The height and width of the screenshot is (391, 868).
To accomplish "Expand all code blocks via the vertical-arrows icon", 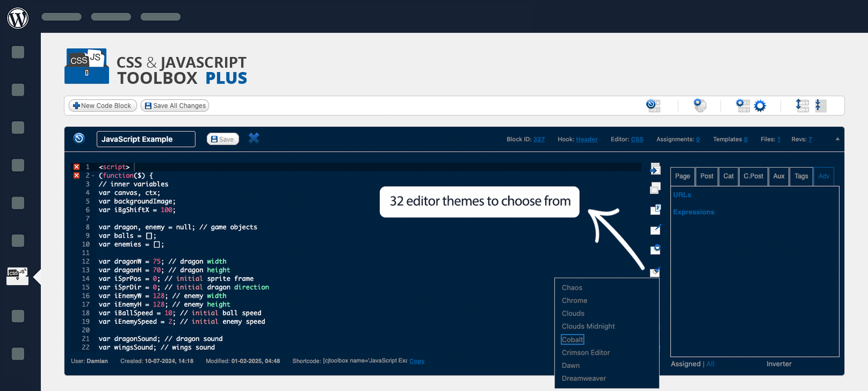I will [x=802, y=105].
